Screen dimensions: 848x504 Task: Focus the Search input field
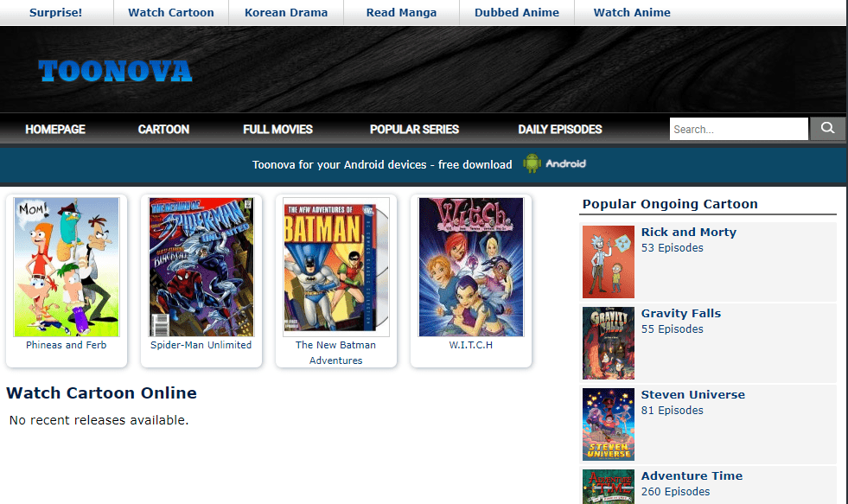click(x=739, y=129)
